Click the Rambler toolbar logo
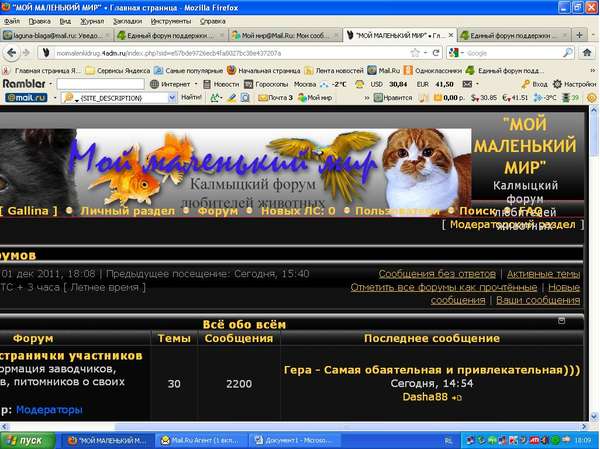 (25, 84)
